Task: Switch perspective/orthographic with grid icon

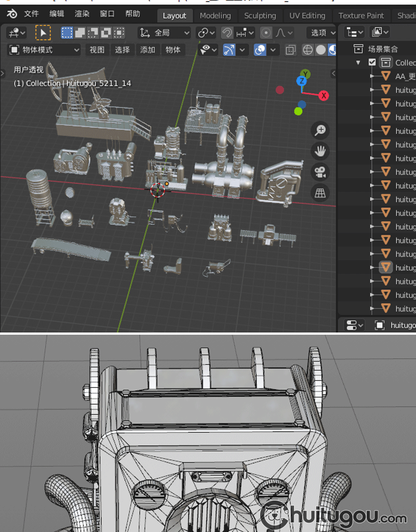Action: pos(320,193)
